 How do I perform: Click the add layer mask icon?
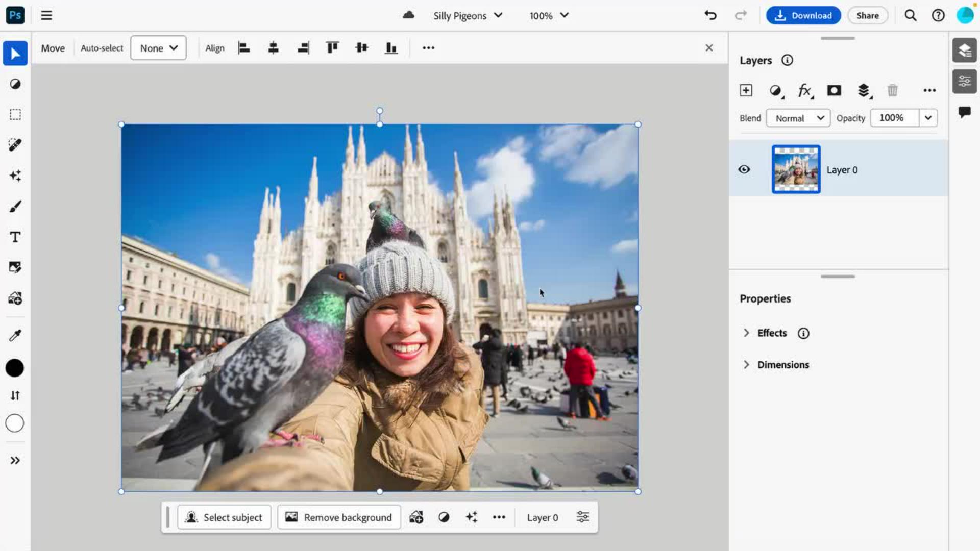click(834, 90)
